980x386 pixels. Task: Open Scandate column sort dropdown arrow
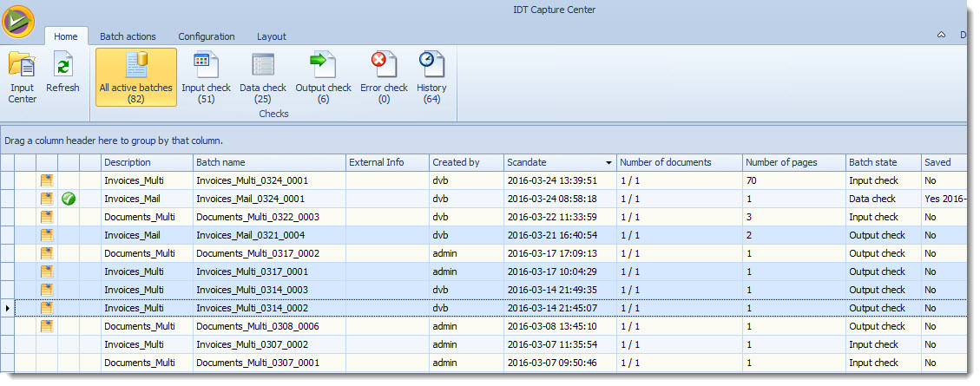[x=608, y=162]
